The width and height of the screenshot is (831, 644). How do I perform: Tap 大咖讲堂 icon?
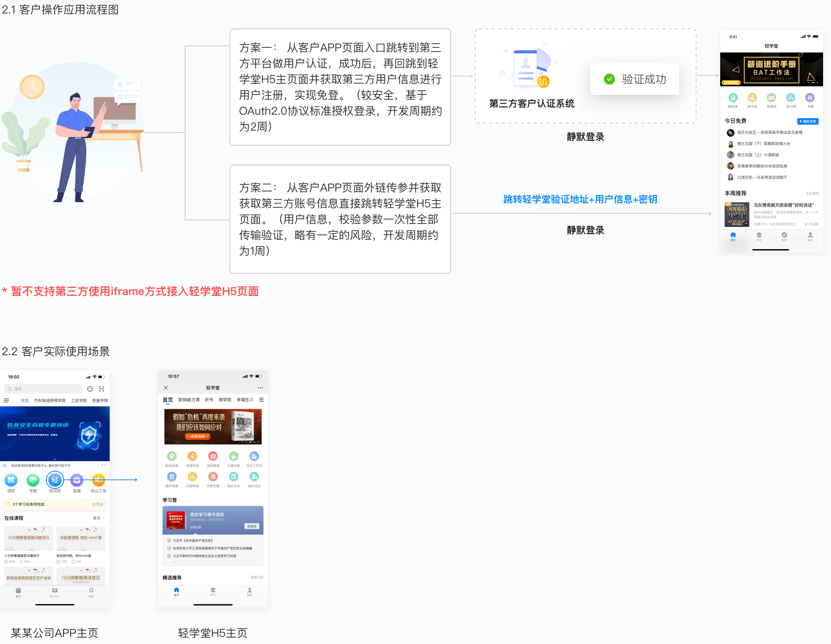click(x=233, y=456)
